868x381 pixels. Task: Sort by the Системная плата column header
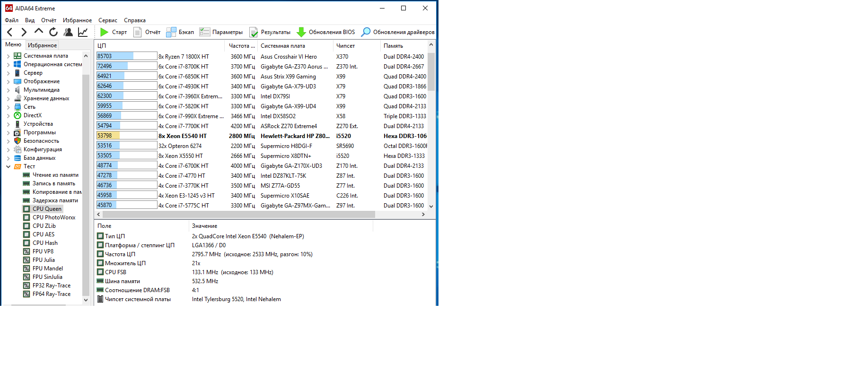296,46
